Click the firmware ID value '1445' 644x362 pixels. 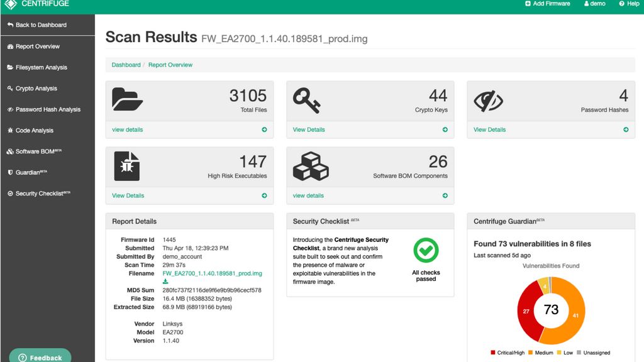[169, 239]
